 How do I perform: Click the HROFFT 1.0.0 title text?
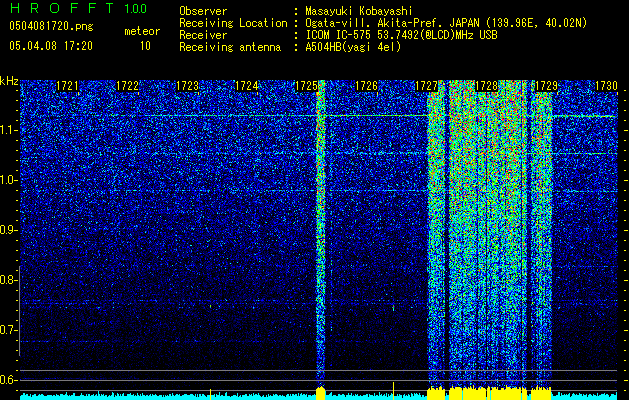(78, 8)
